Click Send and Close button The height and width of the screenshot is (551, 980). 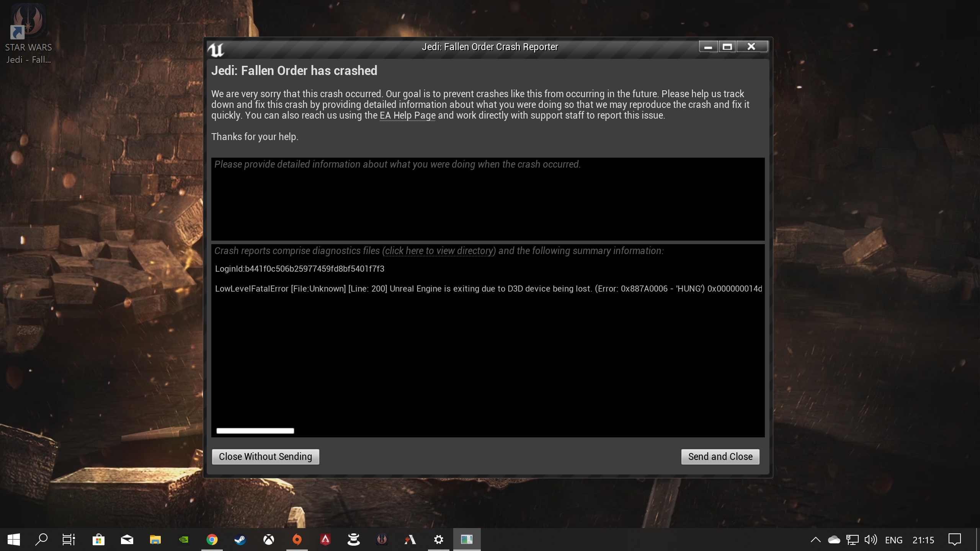point(720,456)
